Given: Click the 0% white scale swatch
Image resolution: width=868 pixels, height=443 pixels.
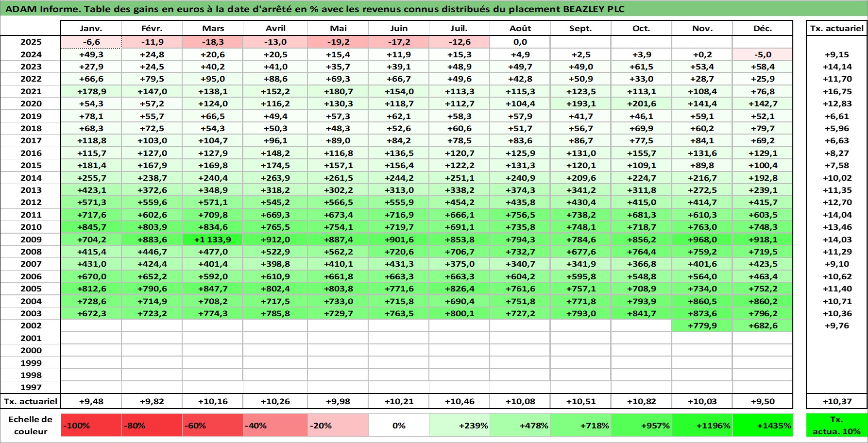Looking at the screenshot, I should point(399,425).
